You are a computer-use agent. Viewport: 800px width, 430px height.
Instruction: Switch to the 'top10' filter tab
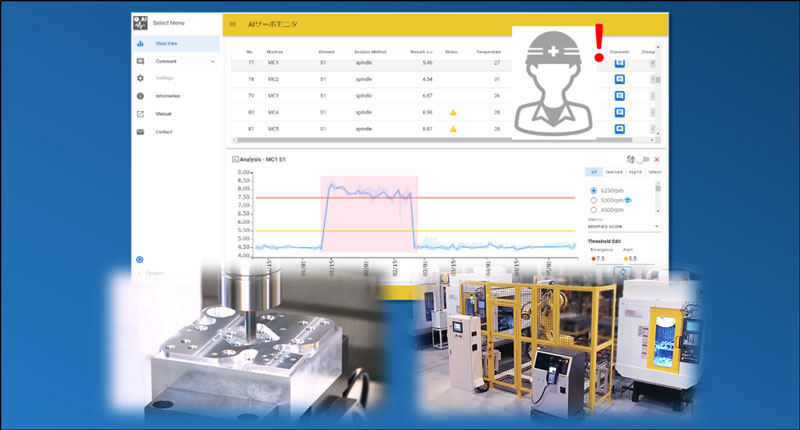[635, 172]
